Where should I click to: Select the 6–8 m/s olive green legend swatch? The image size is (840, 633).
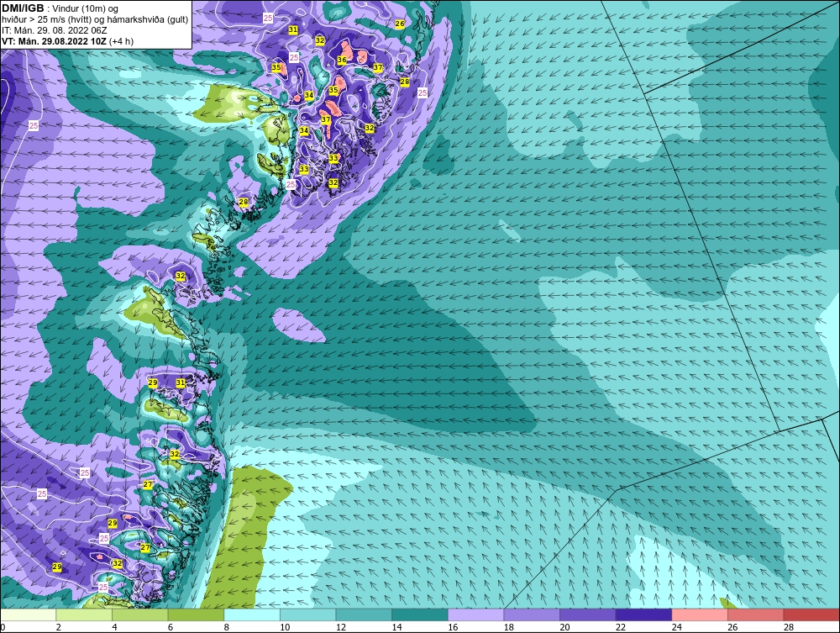point(196,615)
